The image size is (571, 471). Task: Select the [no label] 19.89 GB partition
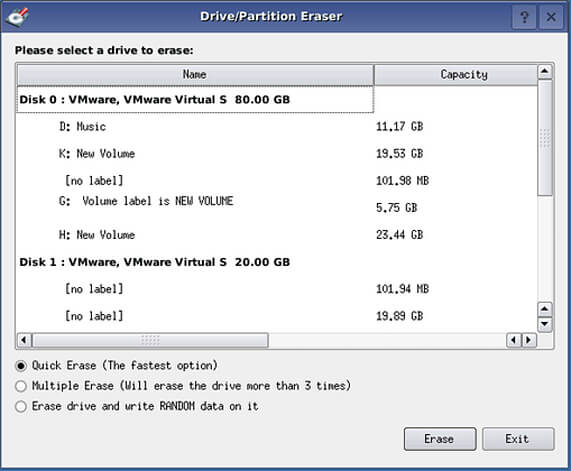tap(94, 316)
